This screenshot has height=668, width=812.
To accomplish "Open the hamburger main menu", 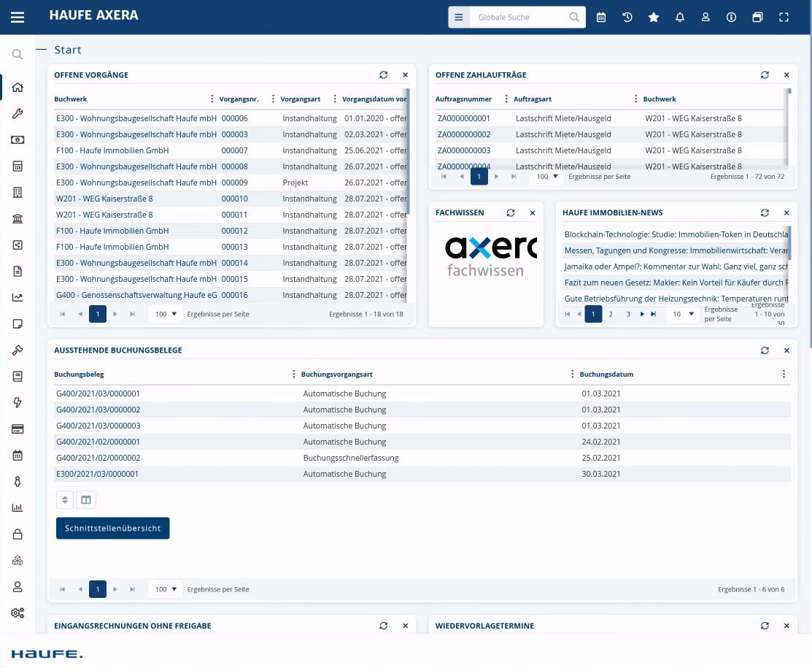I will 18,17.
